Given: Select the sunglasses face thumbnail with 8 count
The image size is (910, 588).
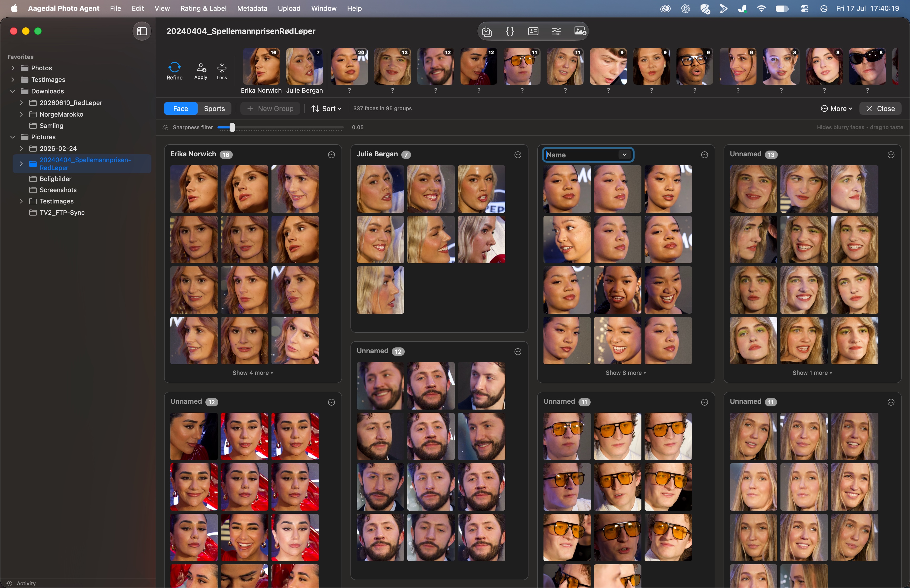Looking at the screenshot, I should [867, 66].
